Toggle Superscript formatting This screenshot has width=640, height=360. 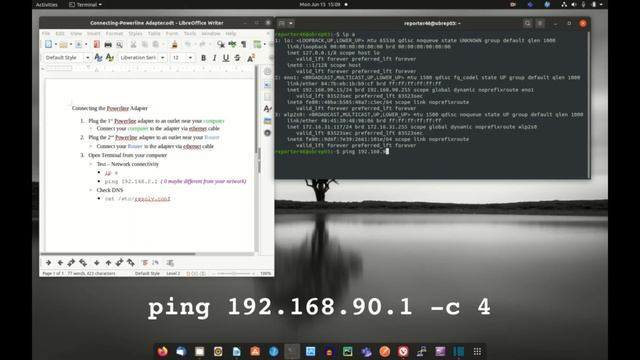pos(251,58)
